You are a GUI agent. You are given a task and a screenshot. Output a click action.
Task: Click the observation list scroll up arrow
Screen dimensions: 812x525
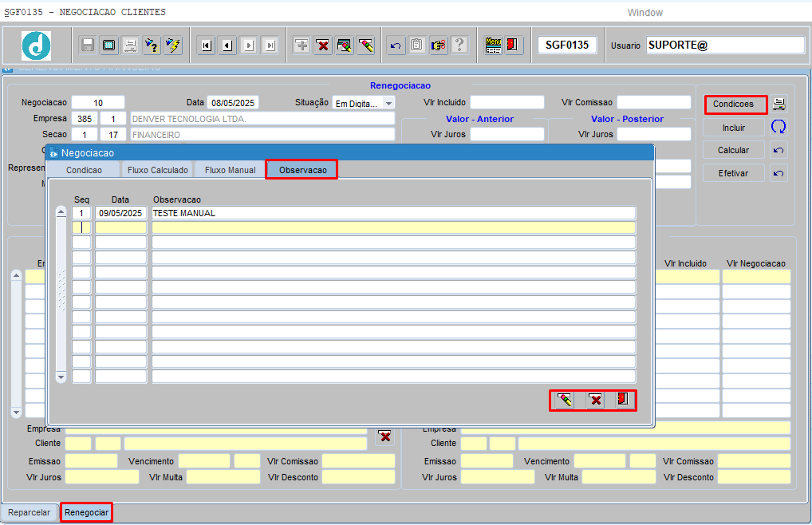[61, 212]
